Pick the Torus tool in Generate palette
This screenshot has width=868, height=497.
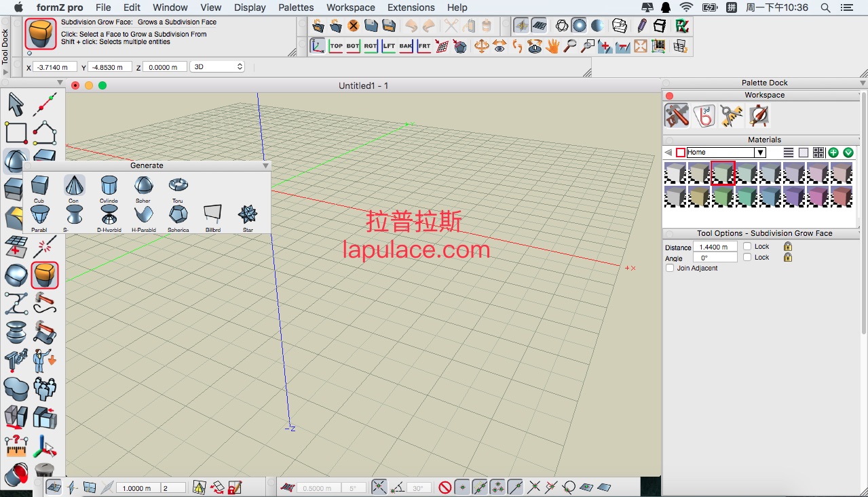click(x=178, y=186)
